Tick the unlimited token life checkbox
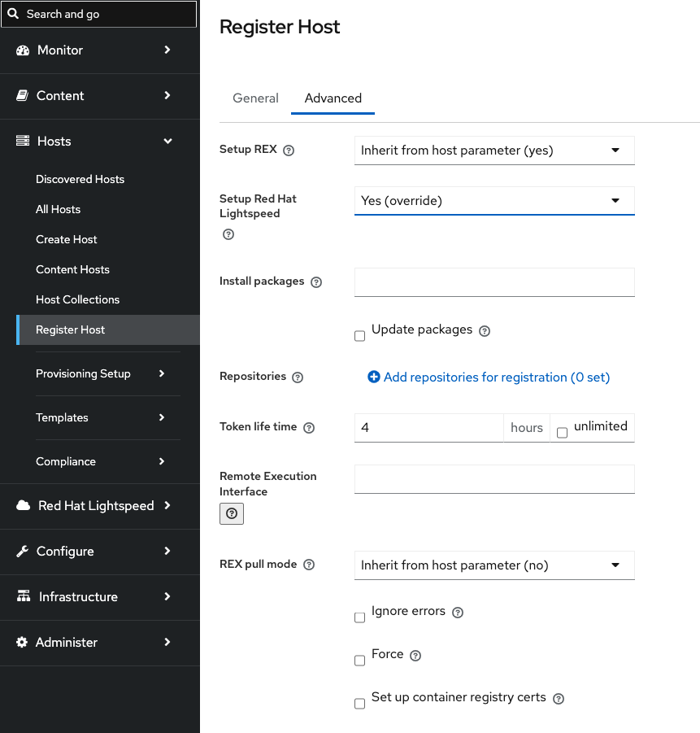Image resolution: width=700 pixels, height=733 pixels. (x=562, y=433)
